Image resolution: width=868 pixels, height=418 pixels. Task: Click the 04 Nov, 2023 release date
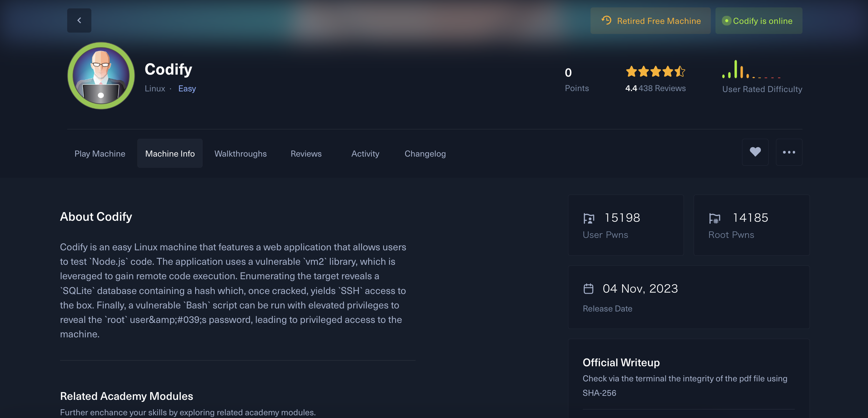click(640, 289)
